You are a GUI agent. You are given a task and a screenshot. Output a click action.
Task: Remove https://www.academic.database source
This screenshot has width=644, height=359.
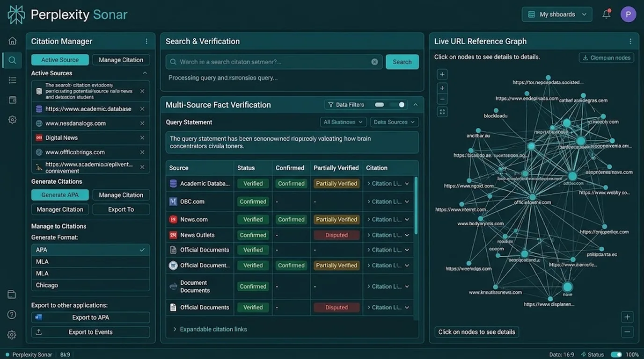click(142, 109)
